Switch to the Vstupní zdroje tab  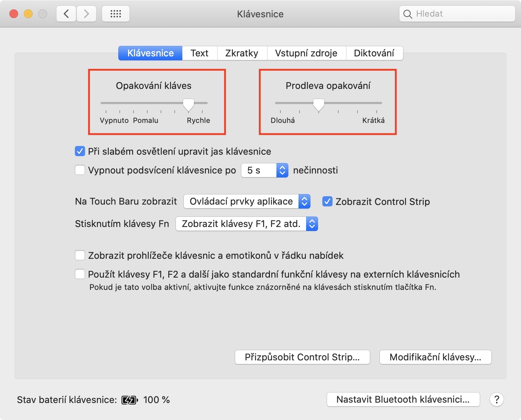tap(306, 53)
